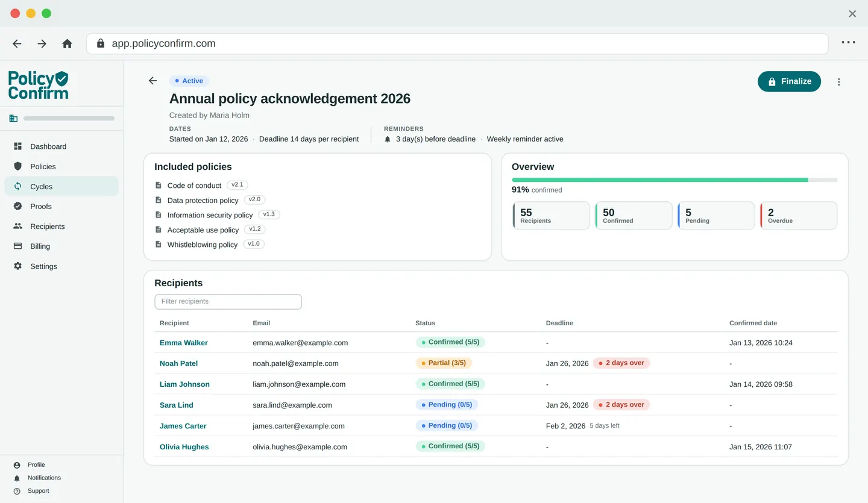Viewport: 868px width, 503px height.
Task: Open the cycle options kebab menu
Action: pos(838,82)
